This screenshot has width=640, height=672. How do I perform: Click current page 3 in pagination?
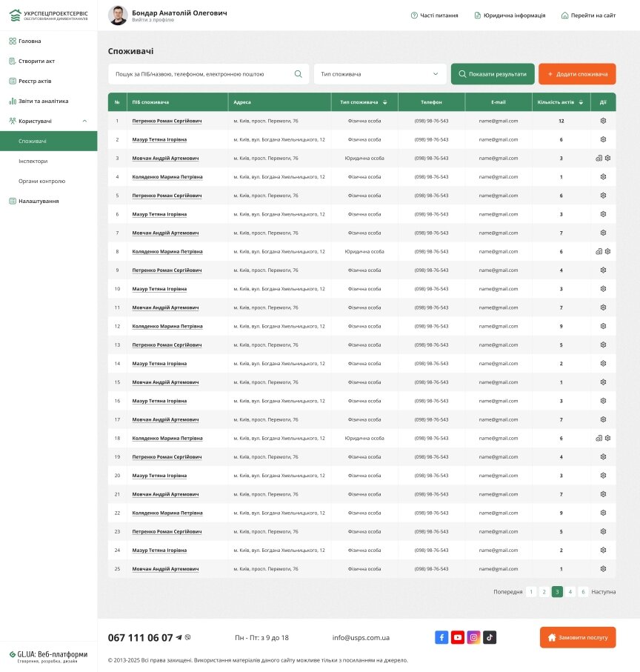coord(557,592)
